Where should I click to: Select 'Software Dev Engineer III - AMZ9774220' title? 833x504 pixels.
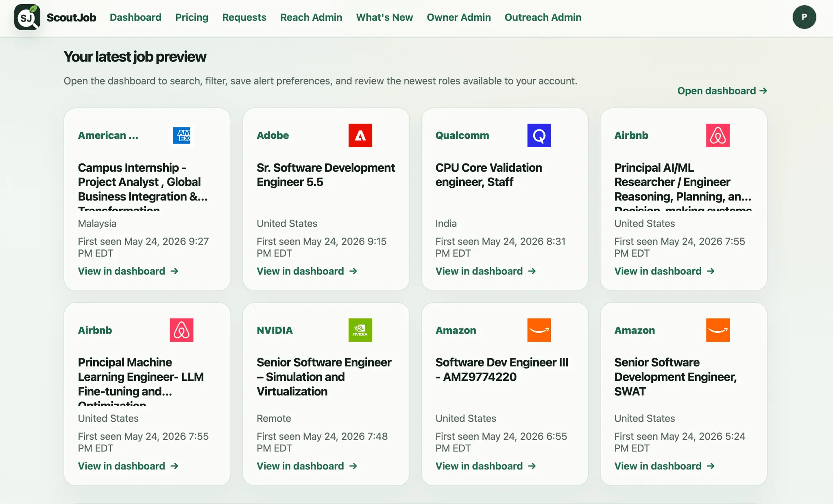pyautogui.click(x=502, y=369)
